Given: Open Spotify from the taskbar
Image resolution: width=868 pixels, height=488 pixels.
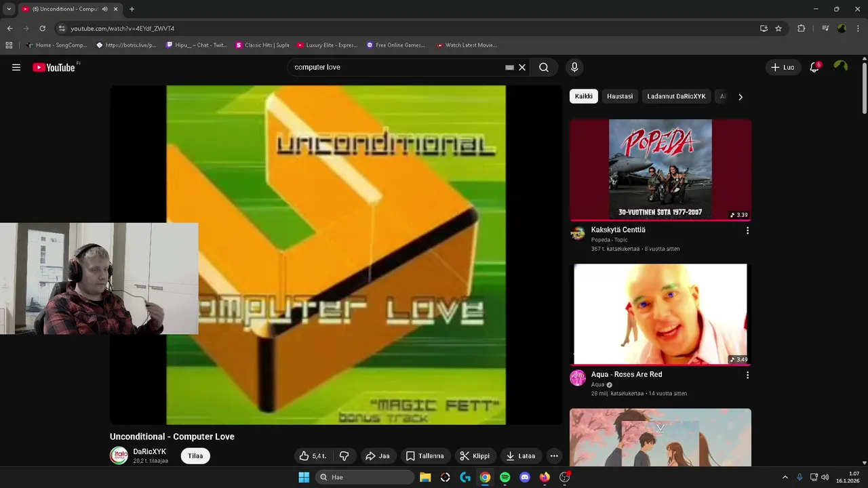Looking at the screenshot, I should (x=505, y=477).
